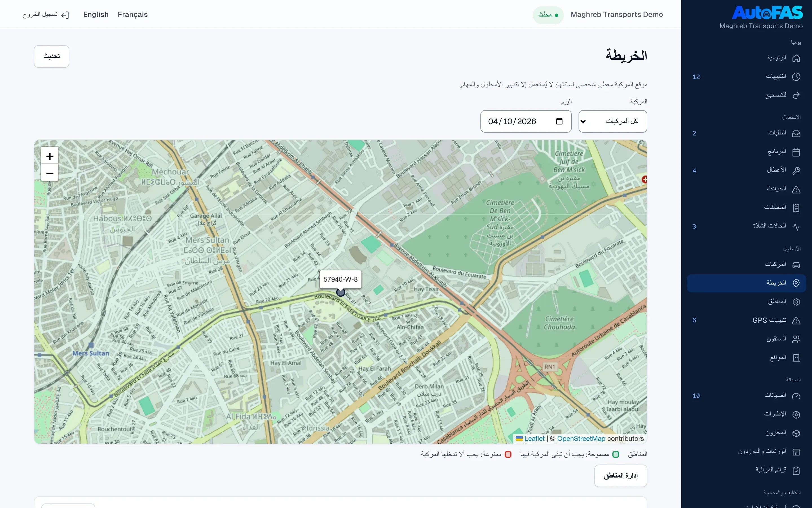The image size is (812, 508).
Task: Click the hexagon icon for المناطق
Action: [x=796, y=302]
